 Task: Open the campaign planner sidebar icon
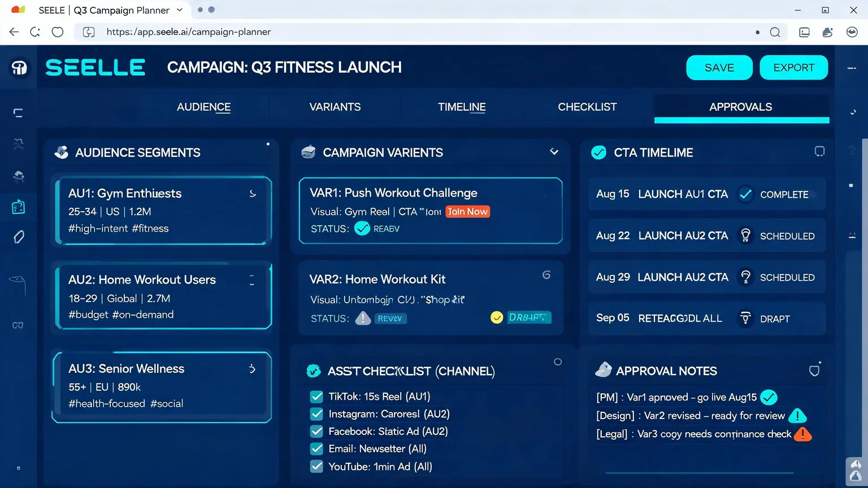pos(18,207)
